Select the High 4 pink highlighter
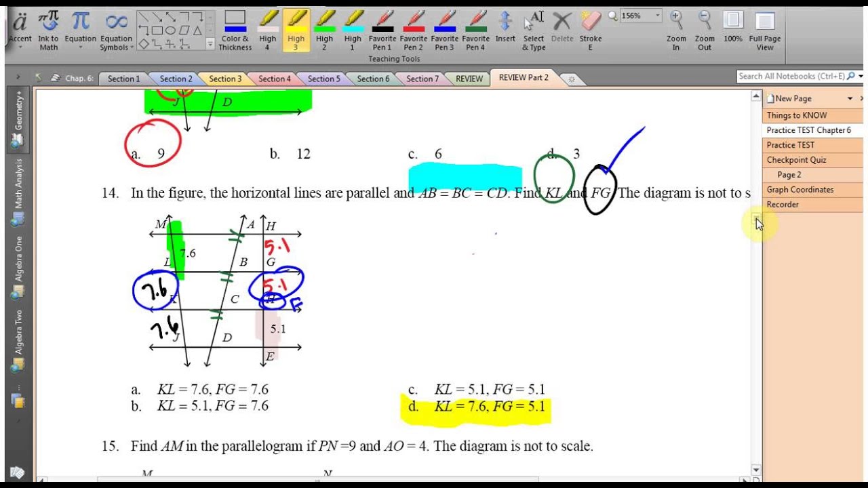This screenshot has height=488, width=868. [x=268, y=30]
